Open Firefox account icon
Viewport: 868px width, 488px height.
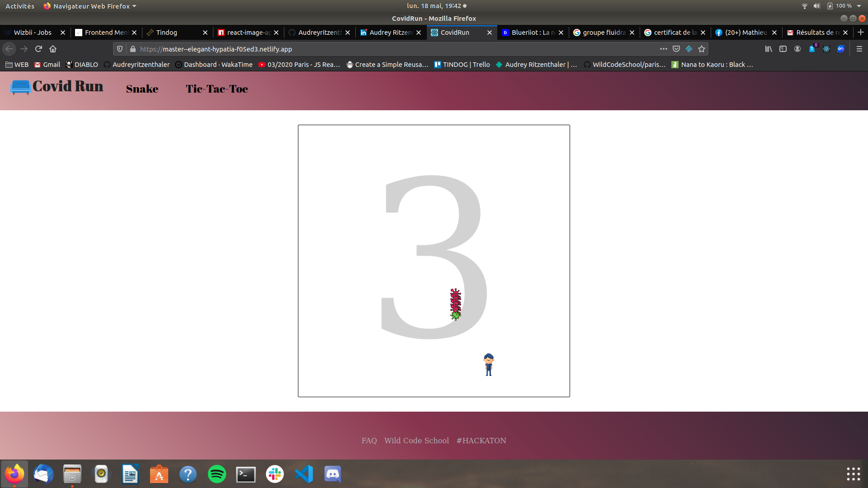pyautogui.click(x=797, y=49)
